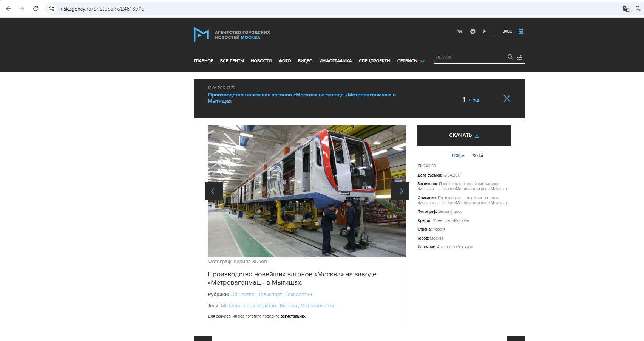Go to the next photo arrow

[400, 191]
